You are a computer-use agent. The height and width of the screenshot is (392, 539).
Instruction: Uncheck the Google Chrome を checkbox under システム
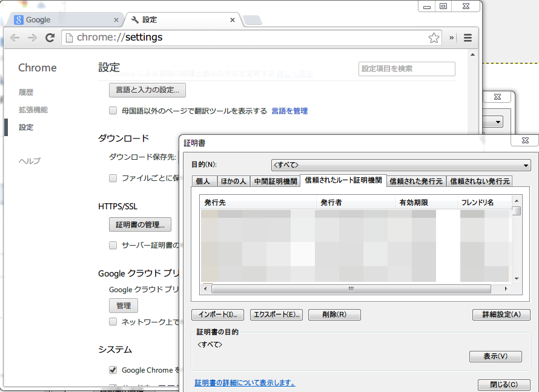(x=113, y=370)
